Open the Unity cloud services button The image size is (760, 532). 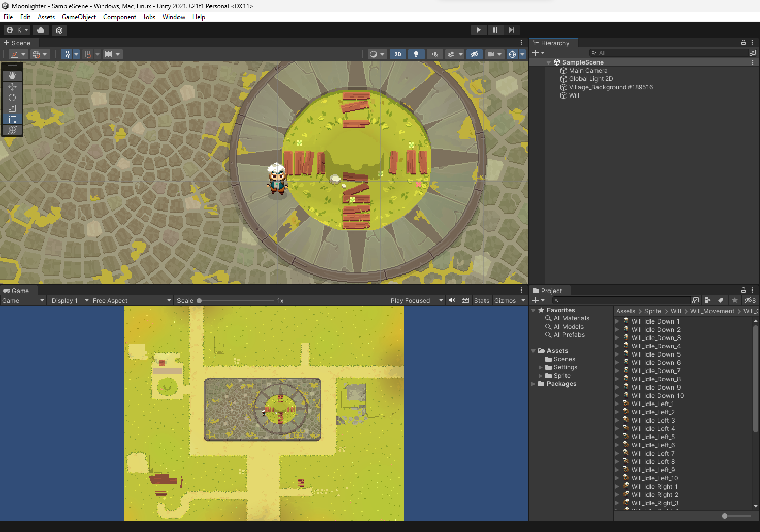click(41, 30)
